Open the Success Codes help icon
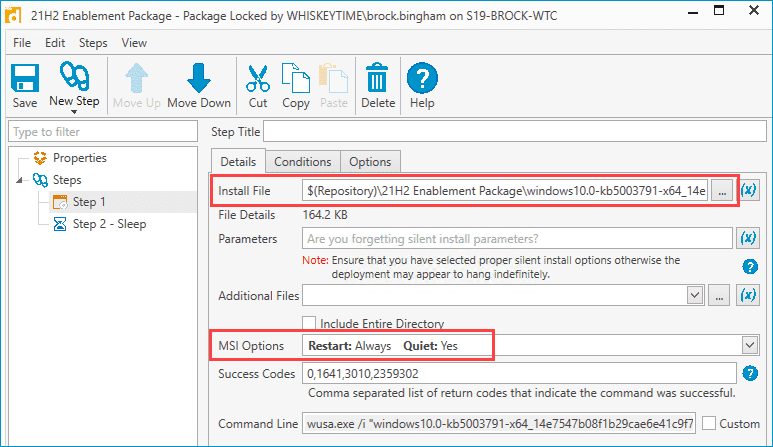Screen dimensions: 773x447 point(750,373)
